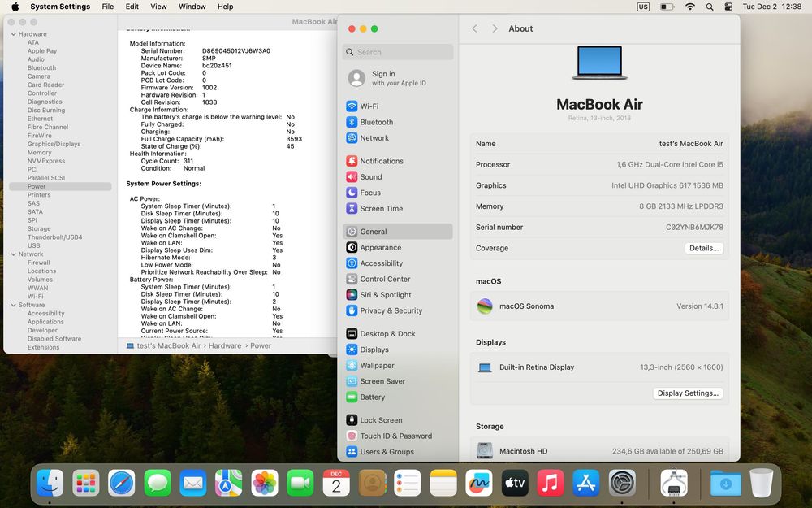Go to Sound settings
This screenshot has height=508, width=812.
(x=397, y=176)
